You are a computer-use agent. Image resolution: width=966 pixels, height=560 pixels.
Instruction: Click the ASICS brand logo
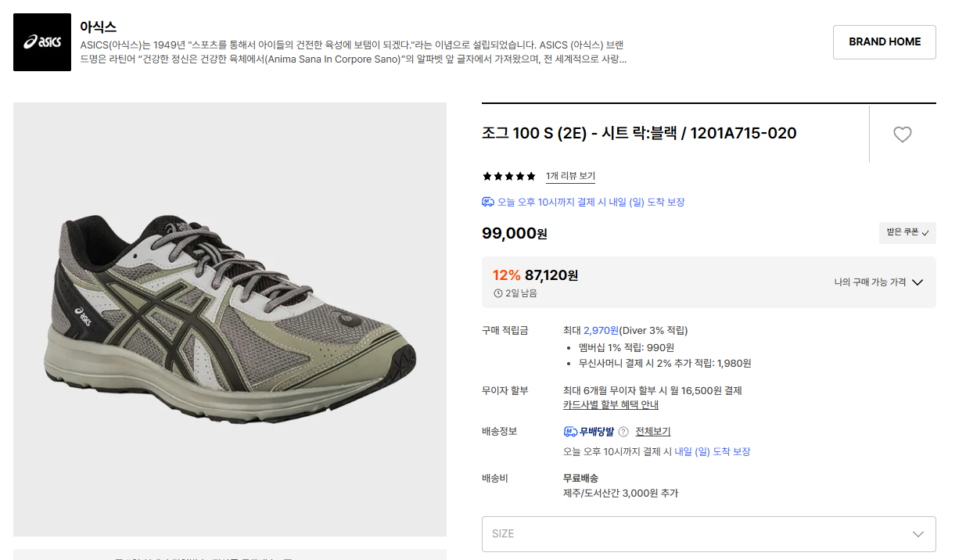pyautogui.click(x=41, y=41)
